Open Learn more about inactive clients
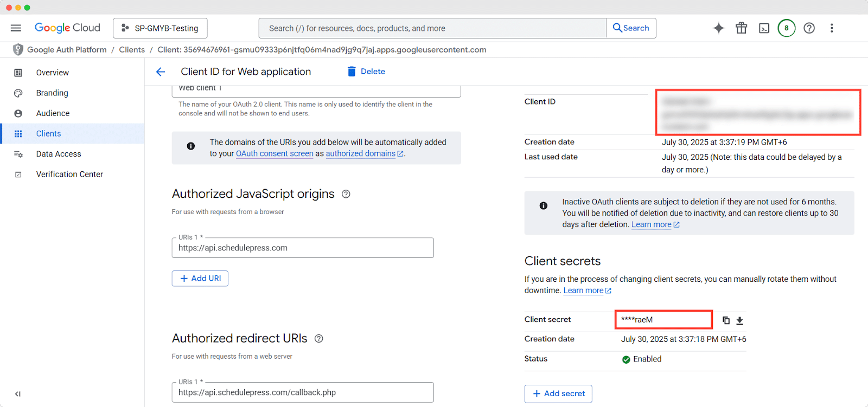Viewport: 868px width, 407px height. (655, 225)
